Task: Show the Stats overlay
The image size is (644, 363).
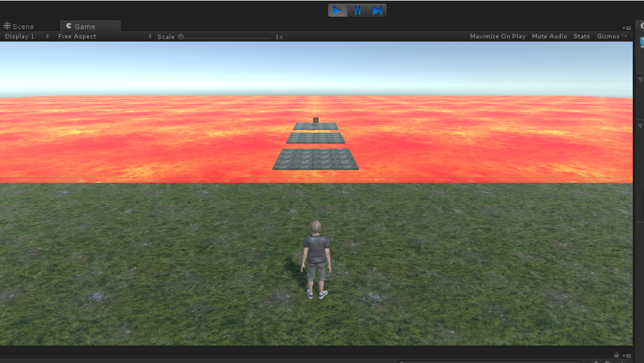Action: click(x=581, y=36)
